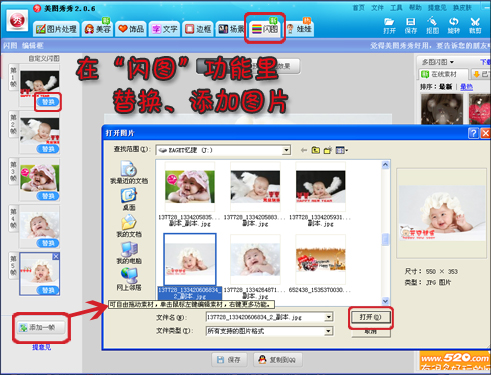491x375 pixels.
Task: Click 替换 button on frame 3
Action: click(48, 196)
